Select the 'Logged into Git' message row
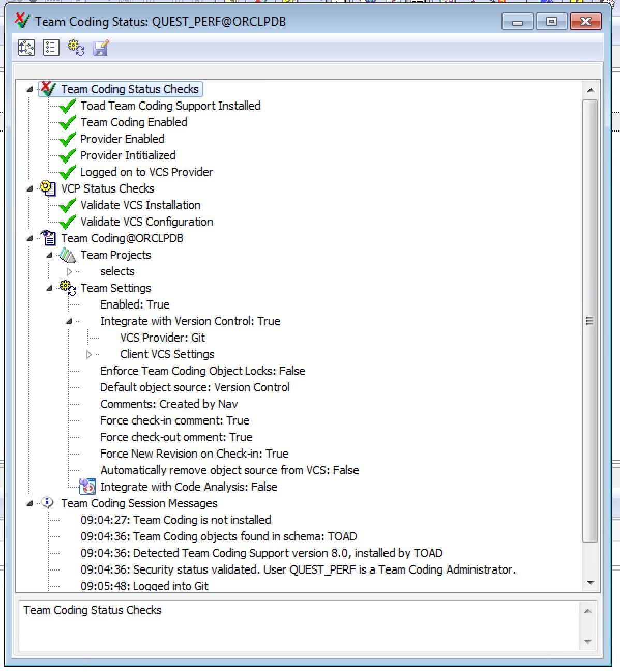The width and height of the screenshot is (620, 672). point(144,586)
